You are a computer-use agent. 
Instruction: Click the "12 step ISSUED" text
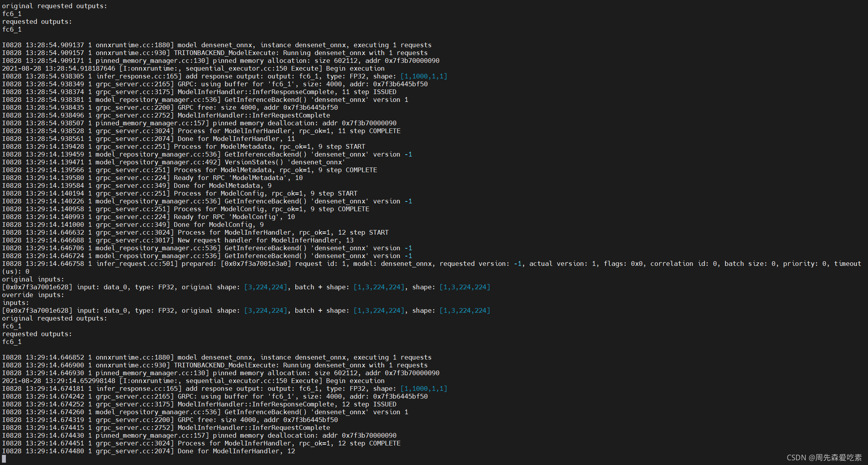coord(369,404)
